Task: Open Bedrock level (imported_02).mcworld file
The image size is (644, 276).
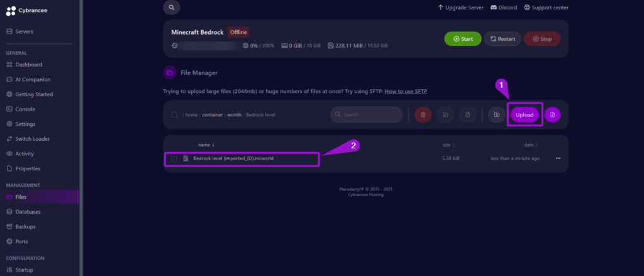Action: 233,158
